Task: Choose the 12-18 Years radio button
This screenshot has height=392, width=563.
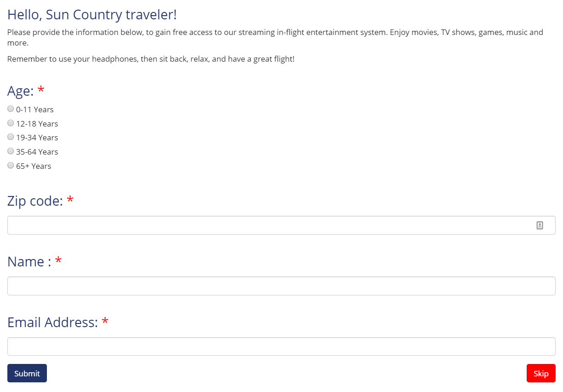Action: (x=11, y=123)
